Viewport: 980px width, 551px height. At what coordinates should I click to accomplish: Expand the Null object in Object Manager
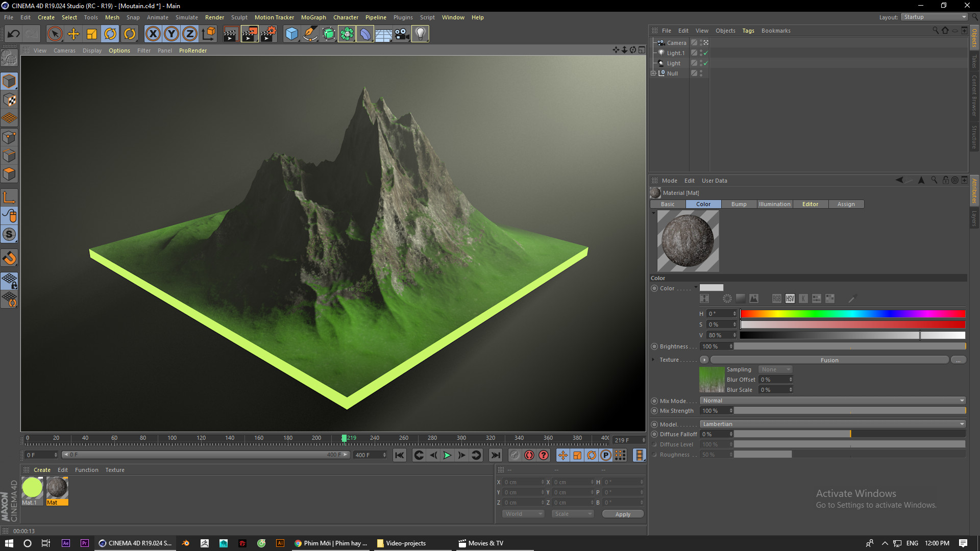click(x=654, y=73)
